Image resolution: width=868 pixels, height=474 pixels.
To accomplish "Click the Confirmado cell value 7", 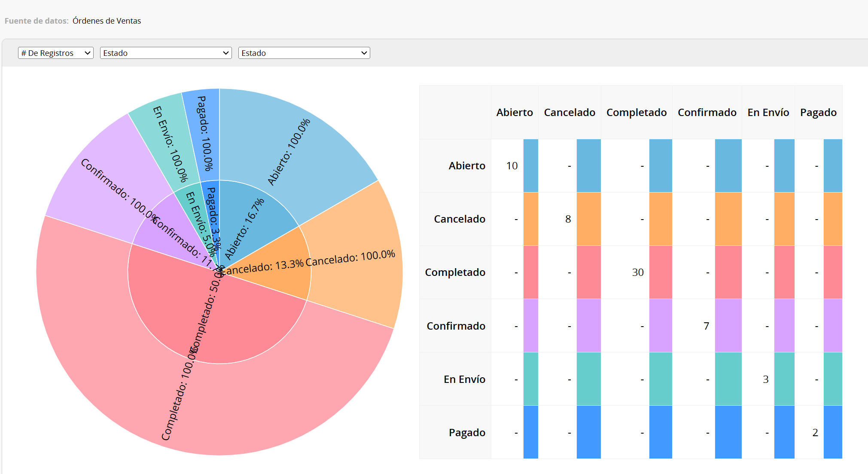I will click(x=706, y=326).
